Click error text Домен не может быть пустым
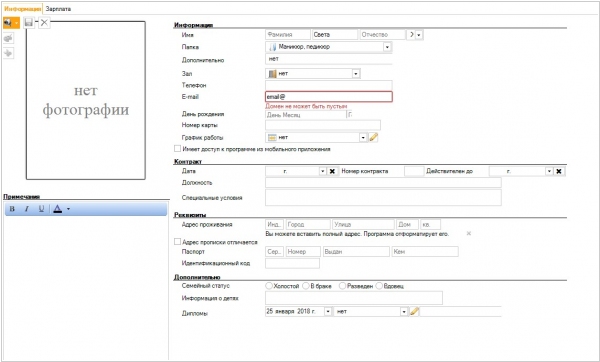600x362 pixels. coord(306,106)
